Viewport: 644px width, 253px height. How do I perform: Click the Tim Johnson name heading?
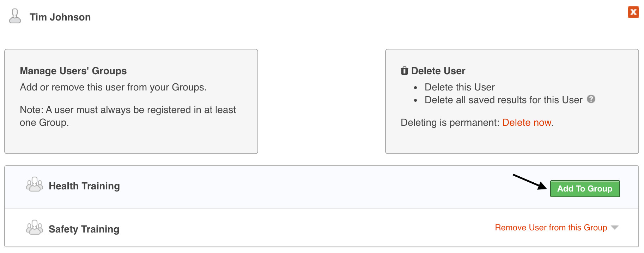coord(60,17)
